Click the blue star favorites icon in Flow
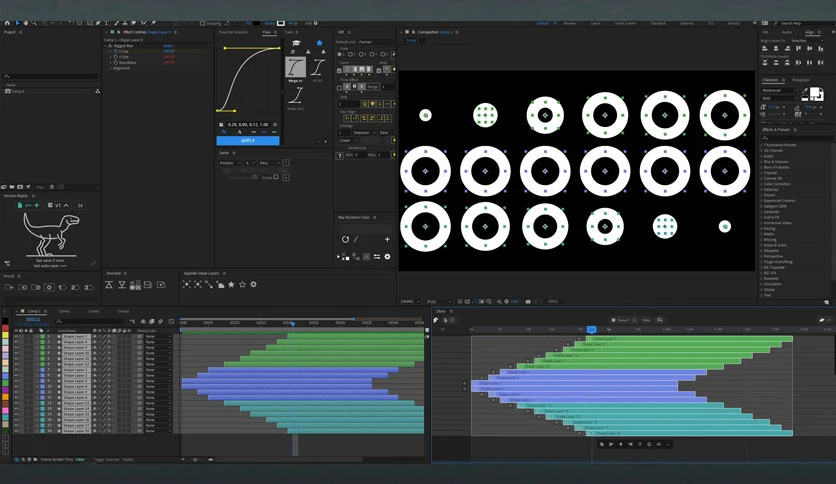 pos(319,43)
